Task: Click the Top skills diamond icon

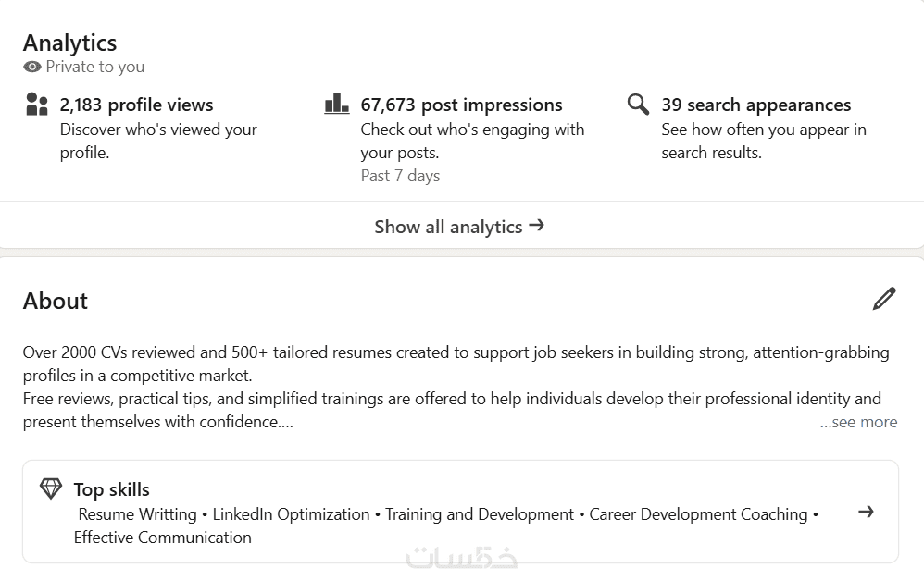Action: click(x=51, y=488)
